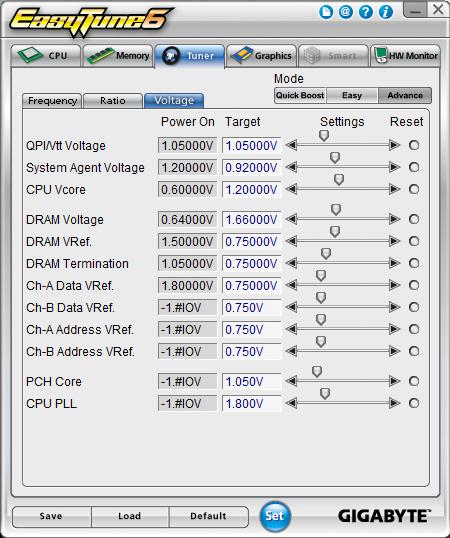Select reset radio for Ch-A Data VRef.
The height and width of the screenshot is (538, 450).
pyautogui.click(x=414, y=285)
